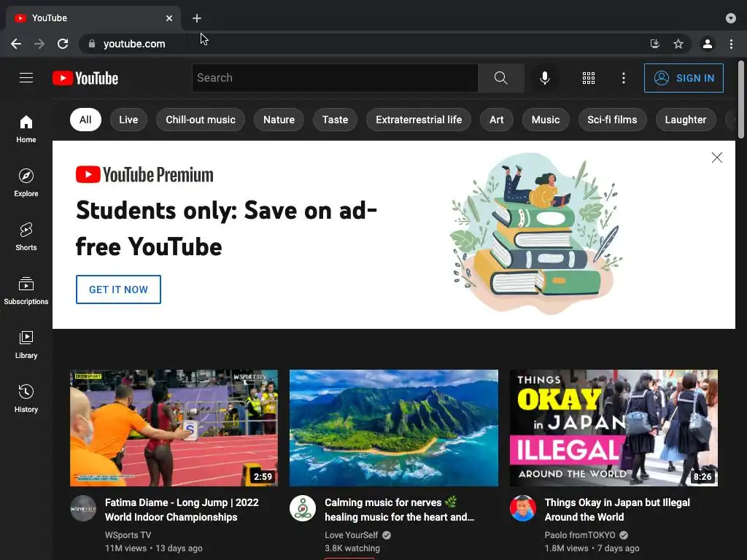The height and width of the screenshot is (560, 747).
Task: Open WSports TV channel name
Action: click(128, 534)
